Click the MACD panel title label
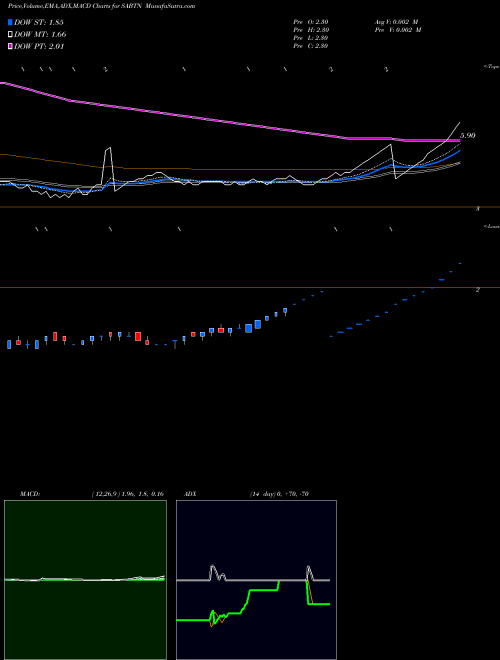Screen dimensions: 500x660 point(30,494)
